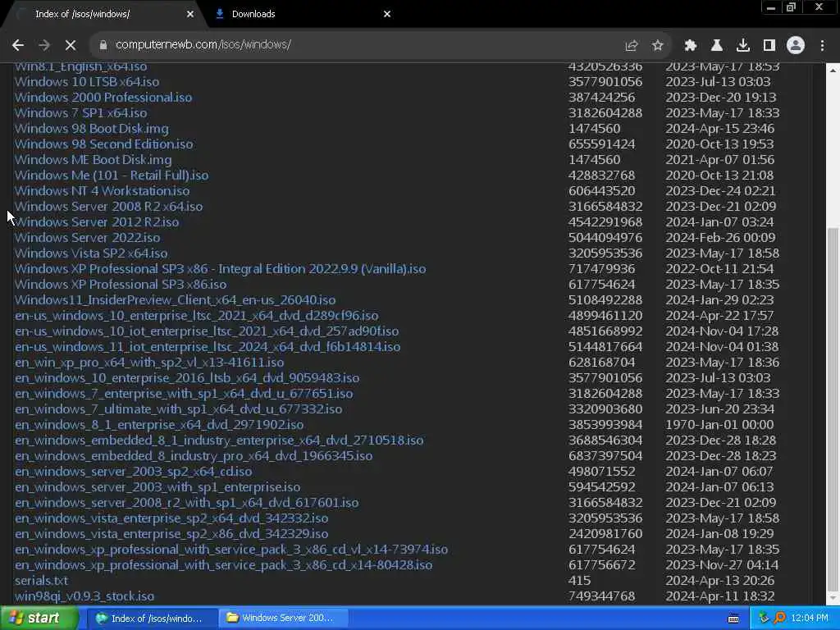
Task: Download en_windows_8_1_enterprise_x64 iso
Action: click(x=159, y=424)
